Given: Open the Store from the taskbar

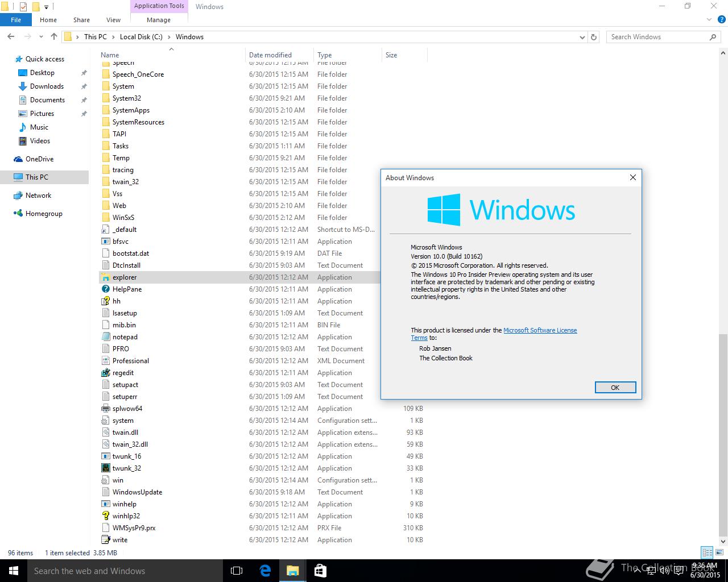Looking at the screenshot, I should pyautogui.click(x=320, y=571).
